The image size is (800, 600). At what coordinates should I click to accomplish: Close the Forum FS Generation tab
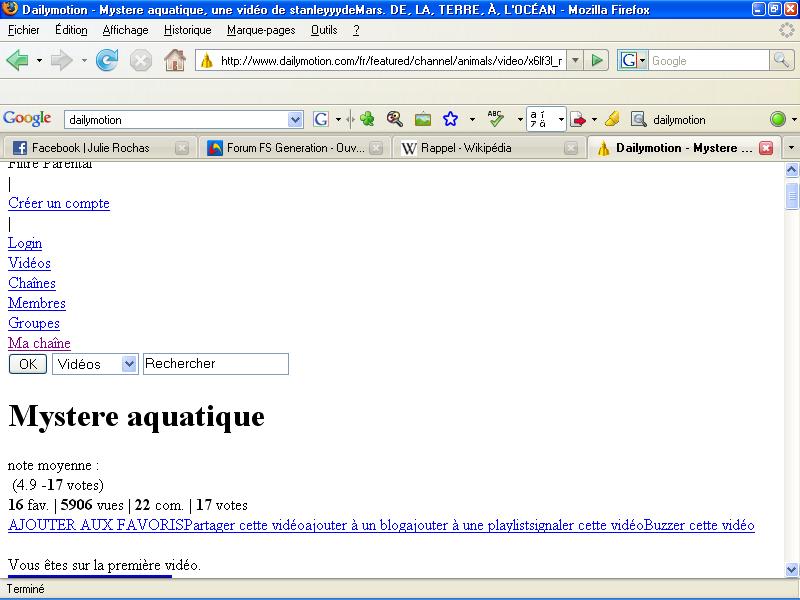click(x=376, y=148)
